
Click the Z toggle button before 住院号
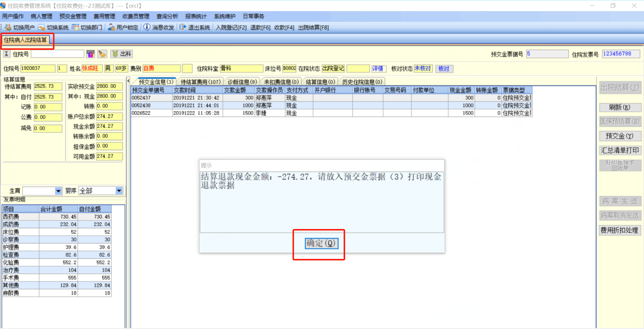point(6,54)
